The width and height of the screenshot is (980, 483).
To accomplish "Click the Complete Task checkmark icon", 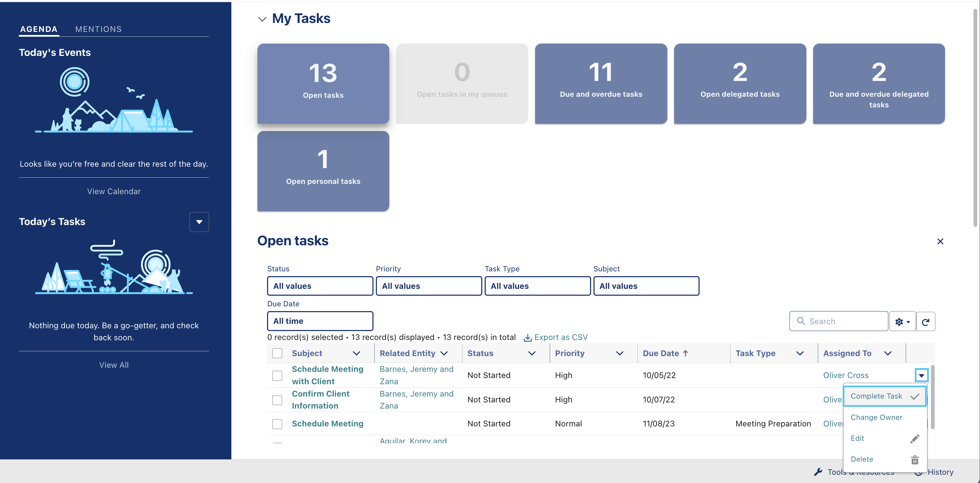I will (x=914, y=396).
